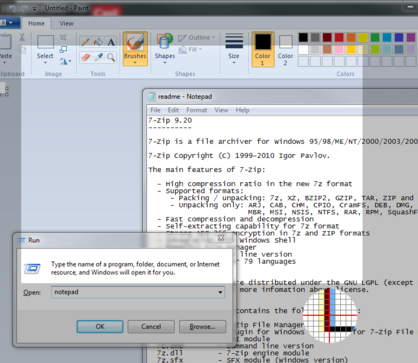Open the Size thickness dropdown
This screenshot has width=418, height=363.
(x=234, y=49)
